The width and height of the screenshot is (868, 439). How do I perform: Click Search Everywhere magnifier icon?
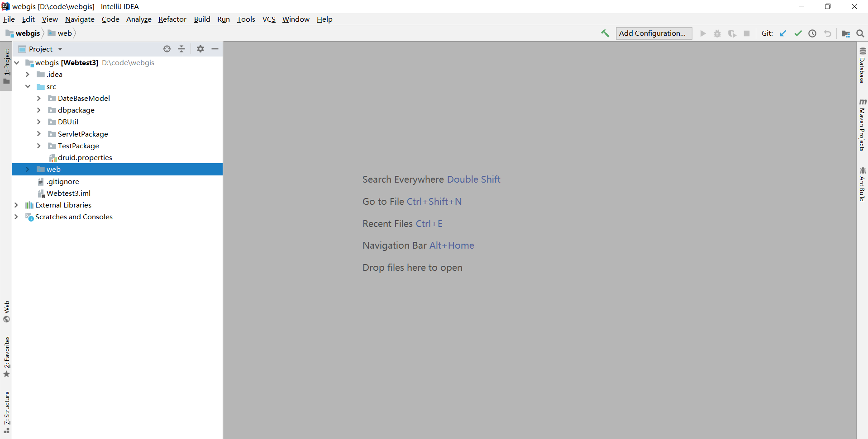pos(860,33)
